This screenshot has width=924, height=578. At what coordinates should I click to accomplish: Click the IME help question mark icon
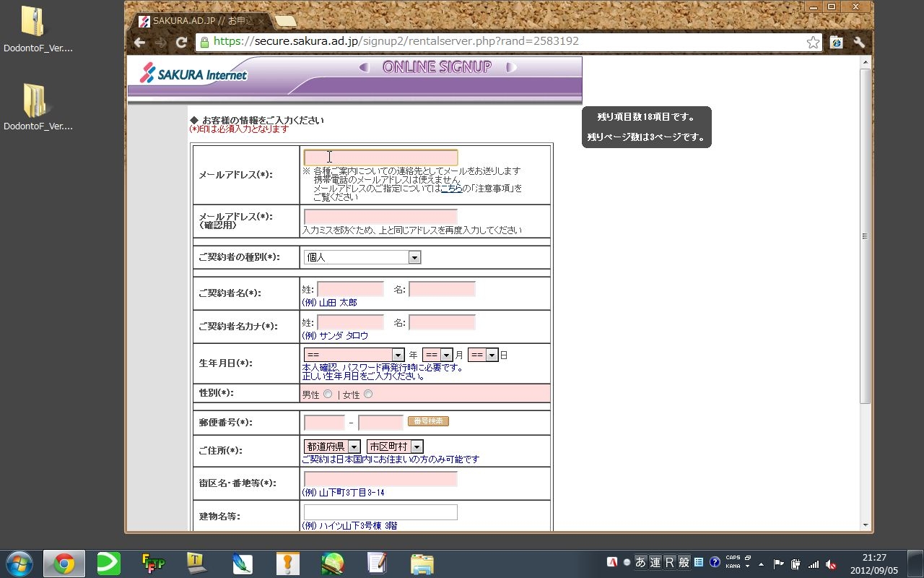715,563
